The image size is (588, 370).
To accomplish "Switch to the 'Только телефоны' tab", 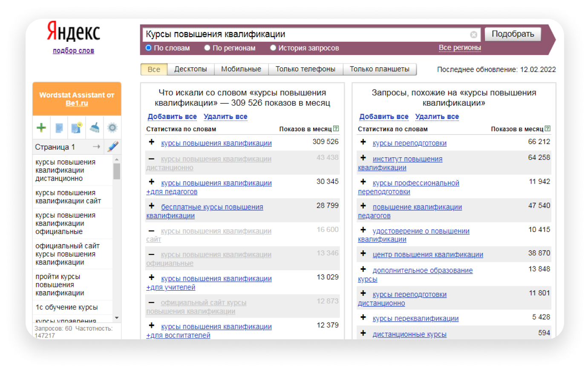I will tap(306, 69).
